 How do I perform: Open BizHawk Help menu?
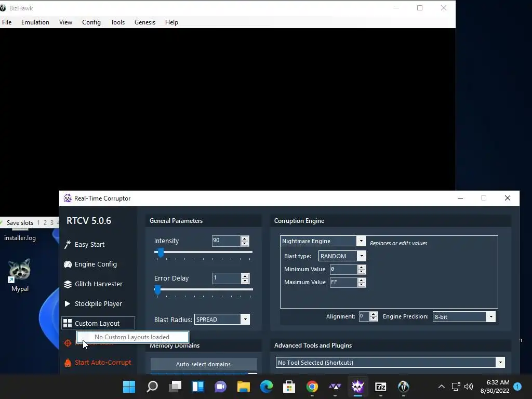click(171, 22)
